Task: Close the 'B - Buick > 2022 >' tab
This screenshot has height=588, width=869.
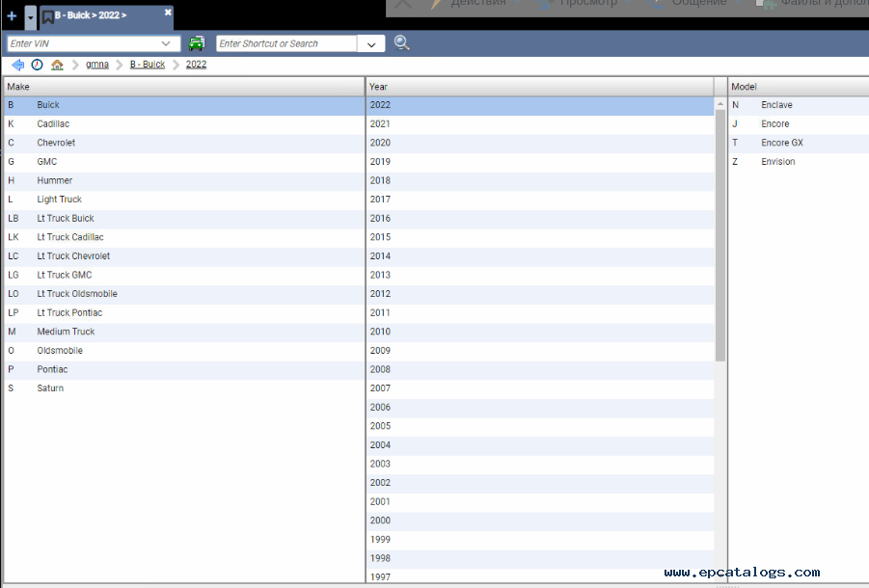Action: (168, 13)
